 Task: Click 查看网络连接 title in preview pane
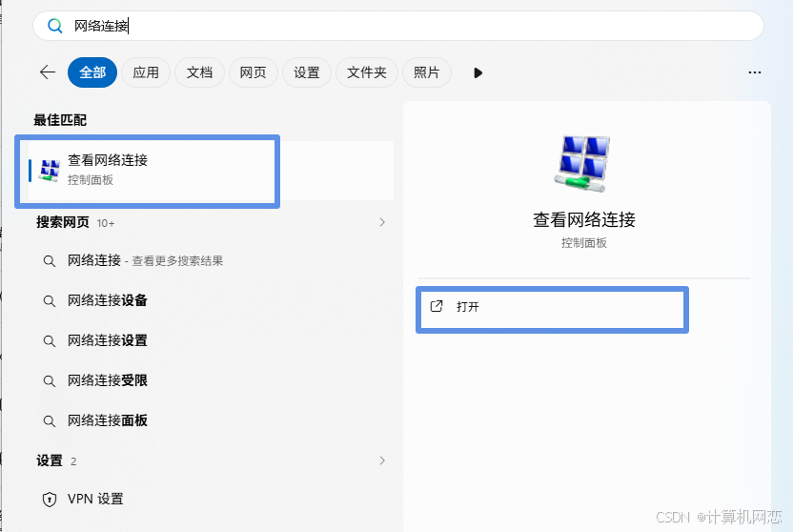pyautogui.click(x=583, y=220)
